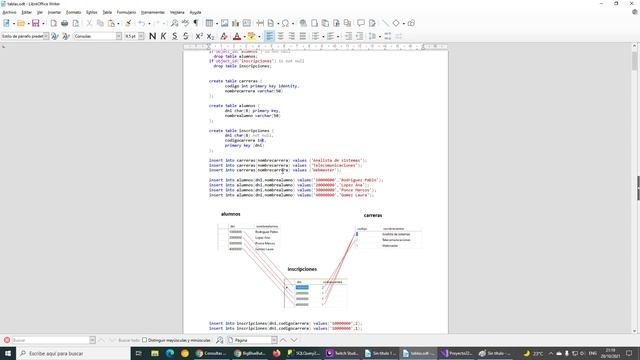Expand the line spacing dropdown arrow
640x360 pixels.
379,37
